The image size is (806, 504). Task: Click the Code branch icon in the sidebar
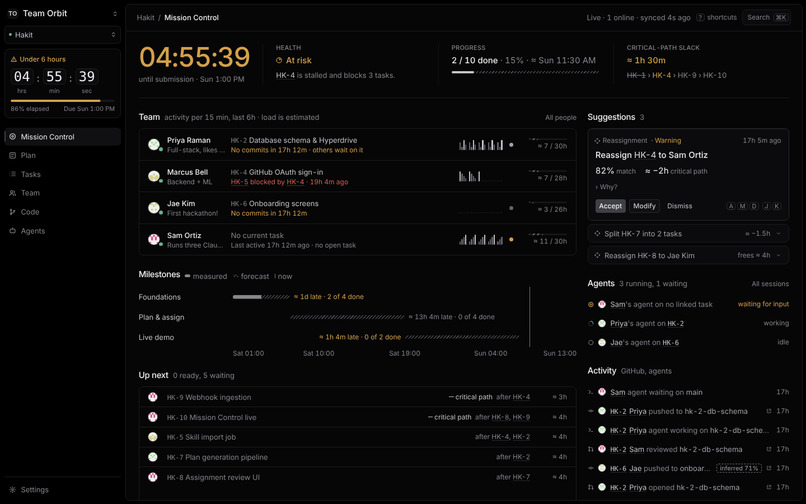pos(12,212)
